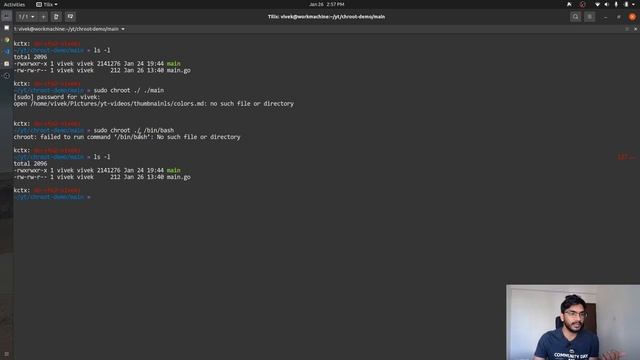Click the Tilix window title text

tap(327, 17)
